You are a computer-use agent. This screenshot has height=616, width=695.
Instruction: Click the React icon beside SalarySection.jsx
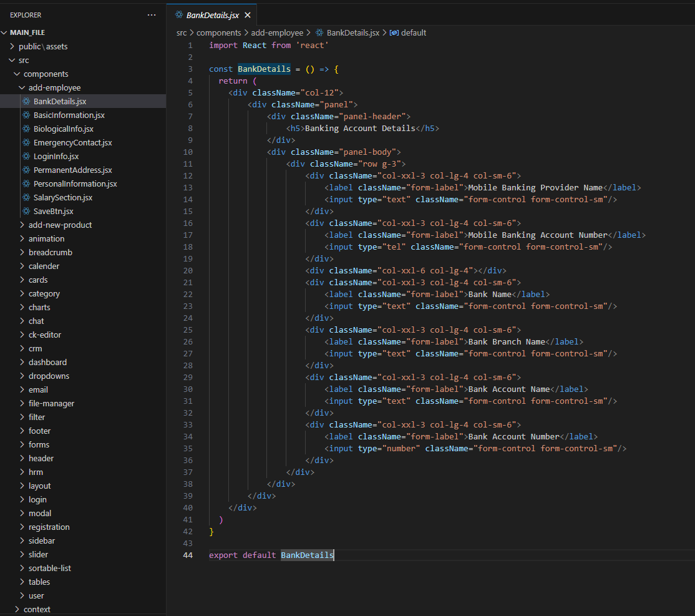tap(26, 198)
